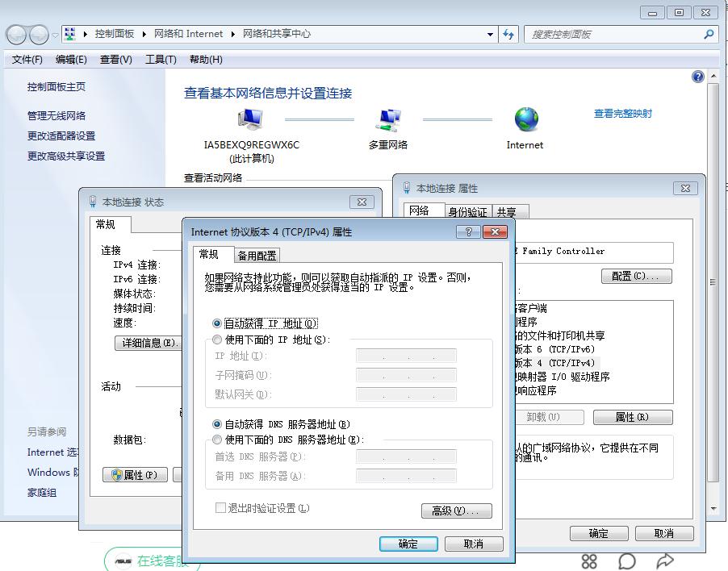Click the grid icon bottom right
The width and height of the screenshot is (728, 571).
(x=589, y=561)
